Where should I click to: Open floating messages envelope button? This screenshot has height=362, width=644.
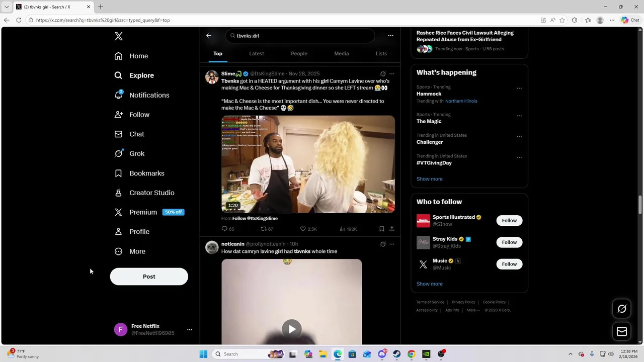(x=622, y=331)
